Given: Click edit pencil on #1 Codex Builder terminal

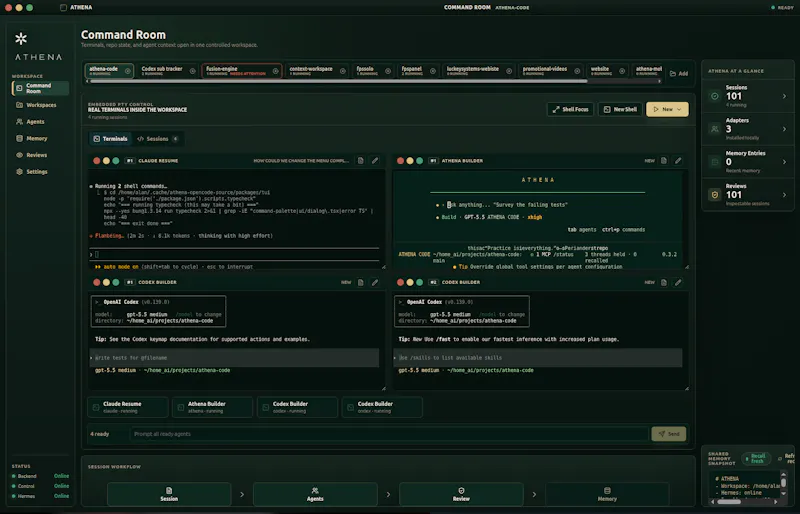Looking at the screenshot, I should point(375,282).
